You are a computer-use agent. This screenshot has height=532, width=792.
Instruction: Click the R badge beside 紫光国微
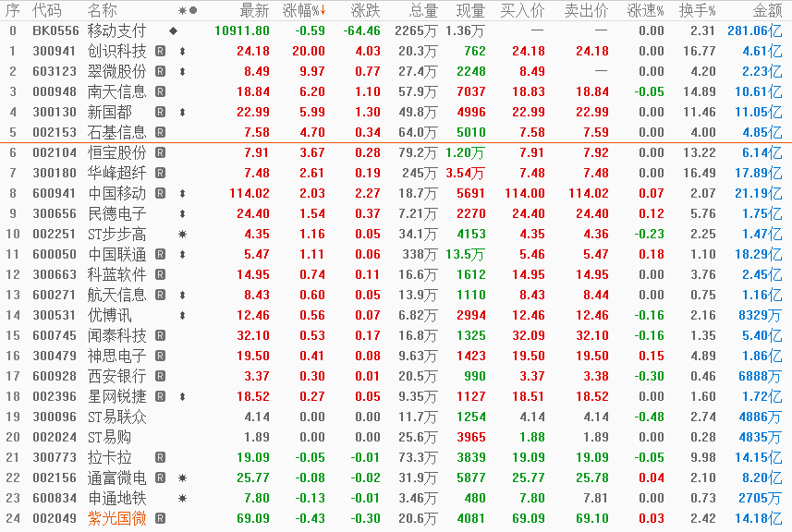161,518
